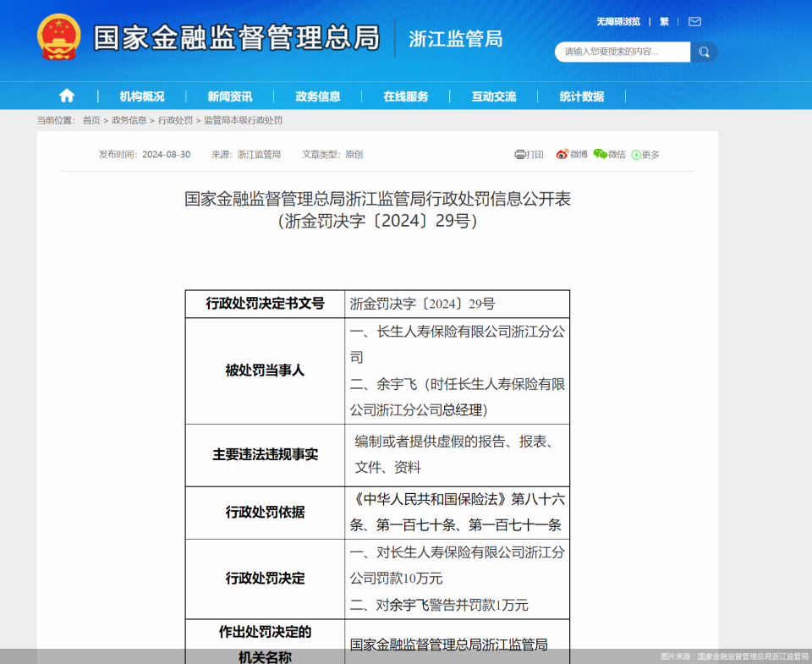Click the national emblem logo
812x664 pixels.
click(x=58, y=37)
